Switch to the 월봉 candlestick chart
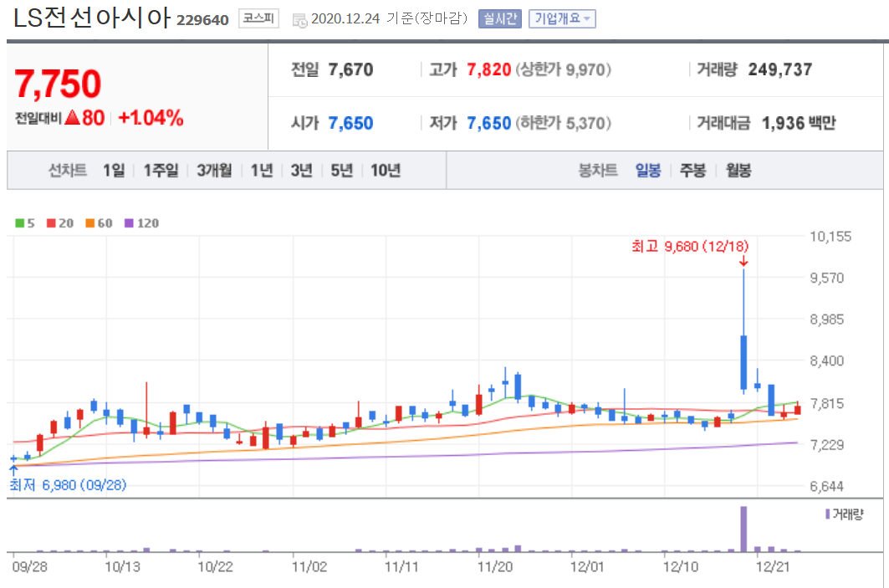The width and height of the screenshot is (889, 588). click(x=738, y=170)
